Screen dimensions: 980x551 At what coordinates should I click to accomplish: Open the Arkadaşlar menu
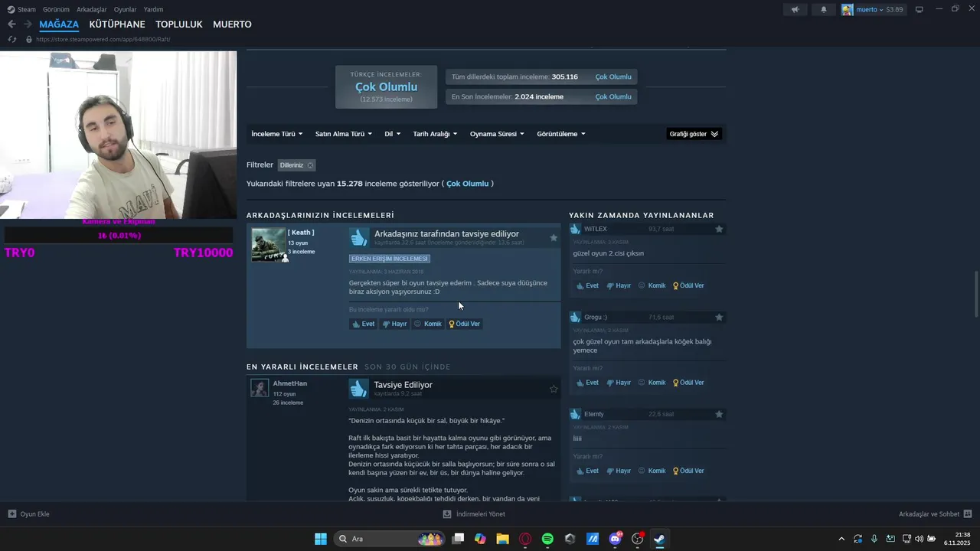92,9
